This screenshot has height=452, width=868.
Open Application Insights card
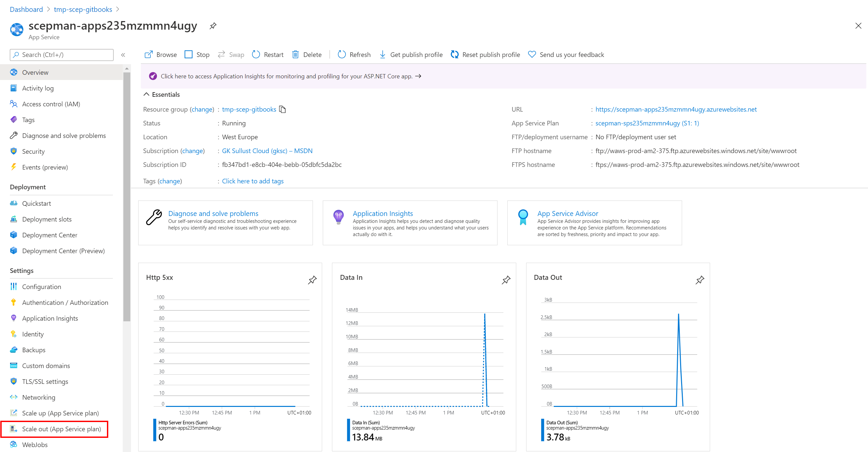click(x=410, y=223)
